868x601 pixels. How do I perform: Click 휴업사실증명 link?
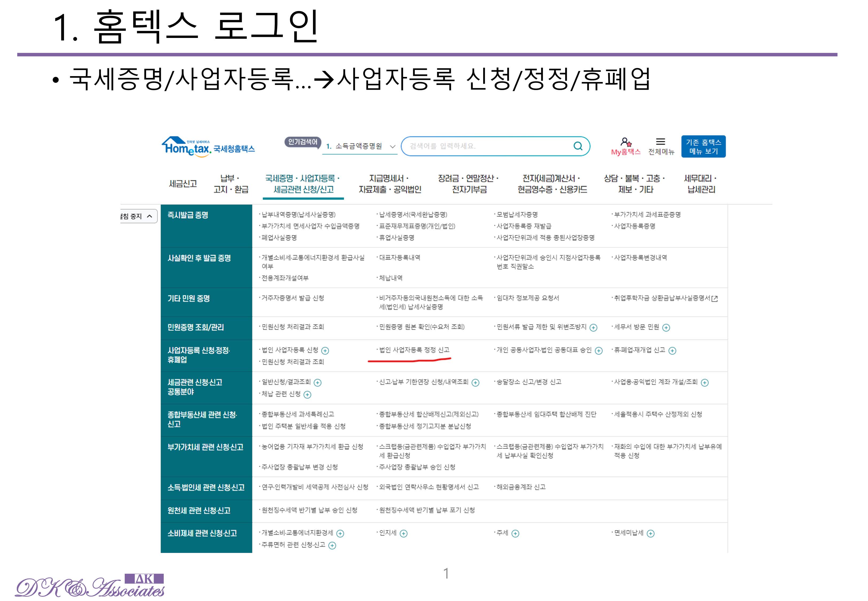click(x=396, y=238)
